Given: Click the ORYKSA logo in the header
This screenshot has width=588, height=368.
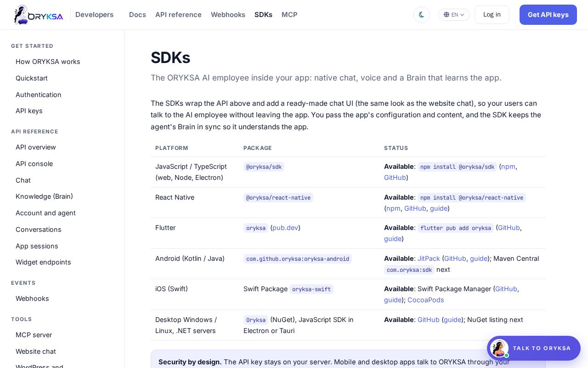Looking at the screenshot, I should click(x=39, y=15).
